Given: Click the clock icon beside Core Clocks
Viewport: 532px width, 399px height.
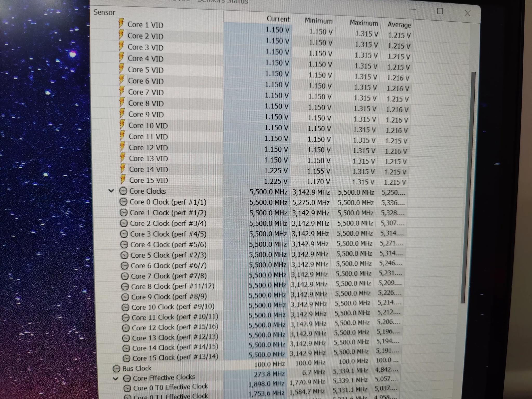Looking at the screenshot, I should click(x=123, y=191).
